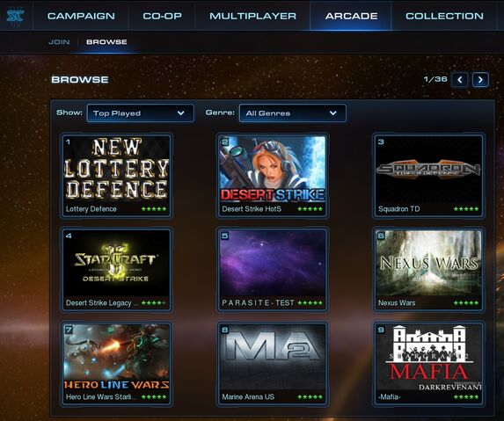The width and height of the screenshot is (504, 421).
Task: Go to next page arrow
Action: click(480, 80)
